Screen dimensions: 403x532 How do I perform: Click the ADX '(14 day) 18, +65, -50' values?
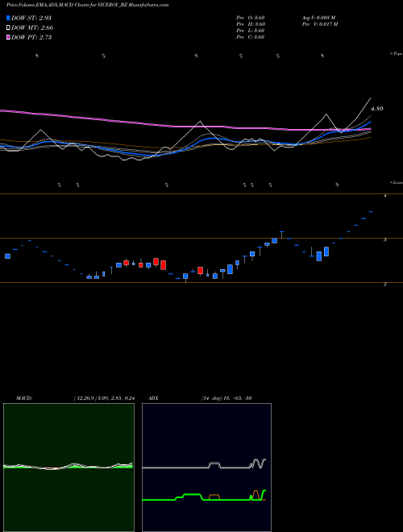coord(226,398)
